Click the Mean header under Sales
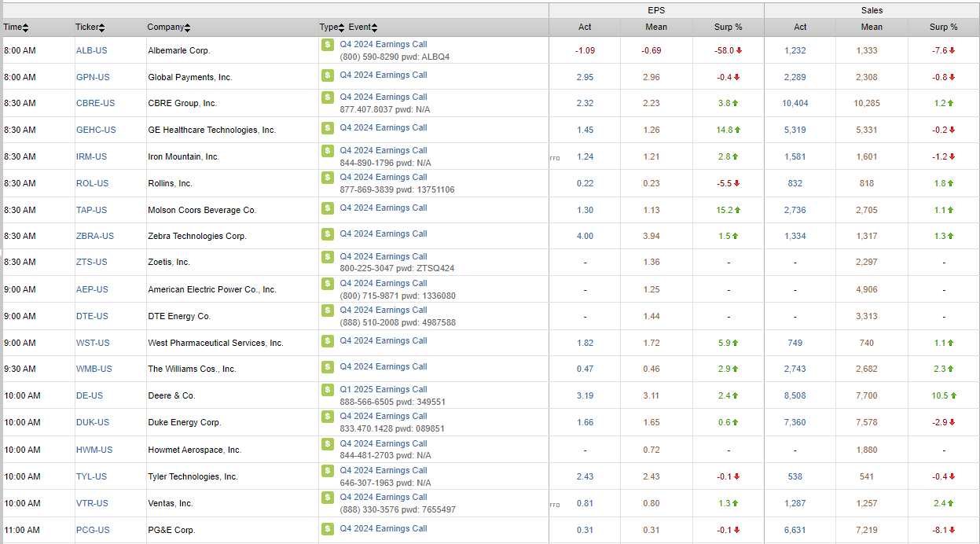Viewport: 980px width, 544px height. pyautogui.click(x=872, y=27)
